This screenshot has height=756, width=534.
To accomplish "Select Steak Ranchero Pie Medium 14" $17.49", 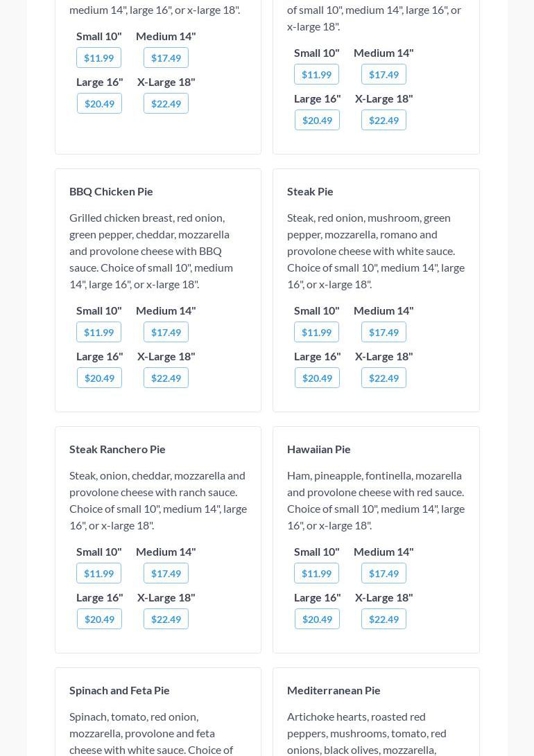I will (166, 573).
